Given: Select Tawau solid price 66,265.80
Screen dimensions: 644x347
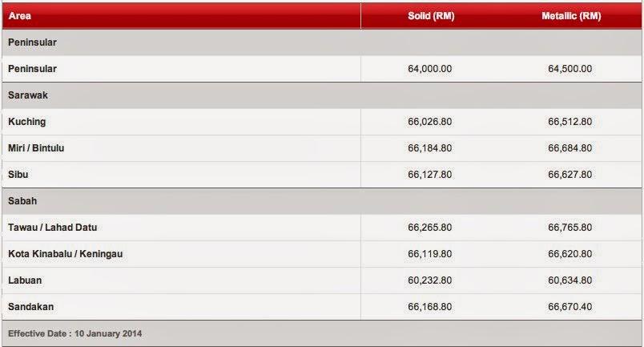Looking at the screenshot, I should point(429,228).
